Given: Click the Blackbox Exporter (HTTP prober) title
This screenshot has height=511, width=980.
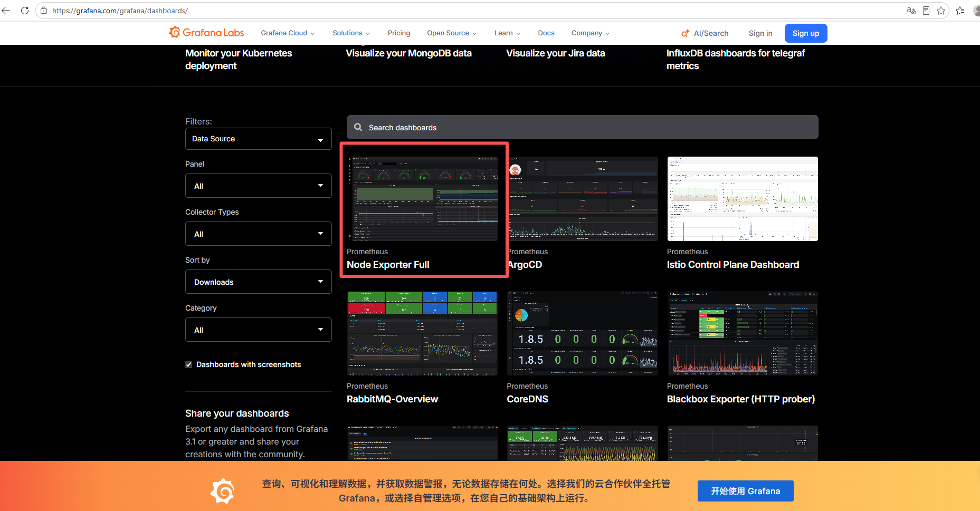Looking at the screenshot, I should pyautogui.click(x=741, y=399).
